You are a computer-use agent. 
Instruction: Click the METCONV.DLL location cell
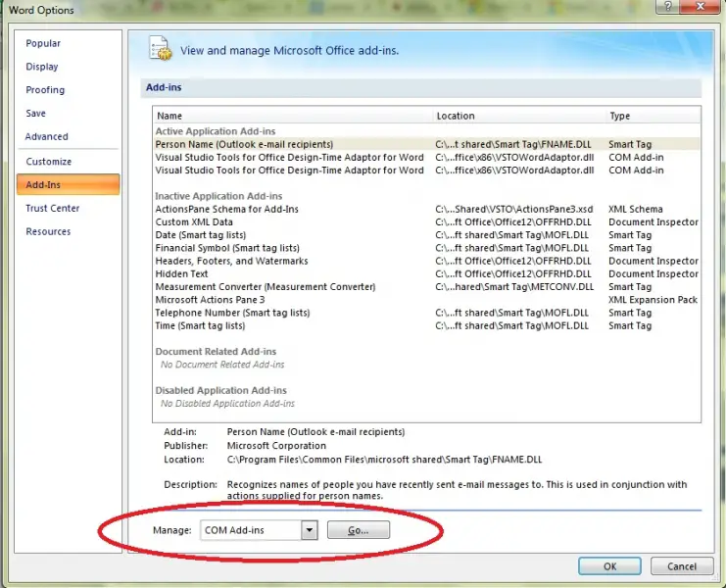click(x=514, y=287)
